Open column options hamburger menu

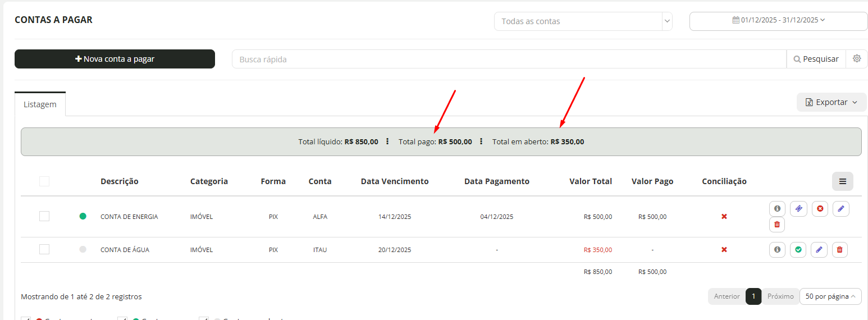[x=843, y=181]
